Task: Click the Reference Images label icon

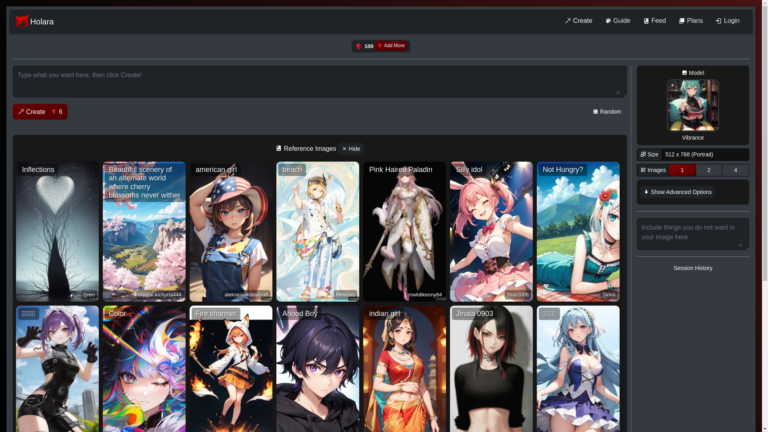Action: point(279,148)
